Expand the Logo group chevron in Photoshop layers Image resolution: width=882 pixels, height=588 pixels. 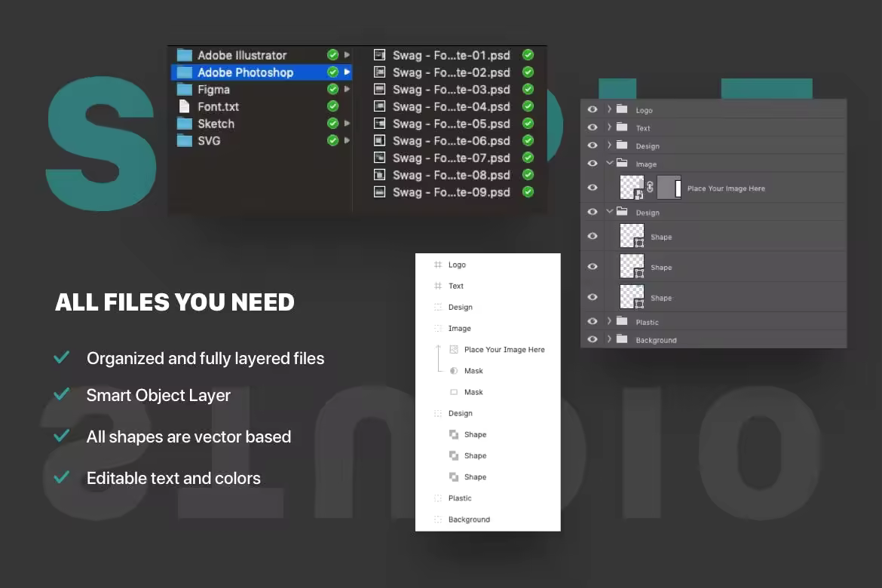609,109
